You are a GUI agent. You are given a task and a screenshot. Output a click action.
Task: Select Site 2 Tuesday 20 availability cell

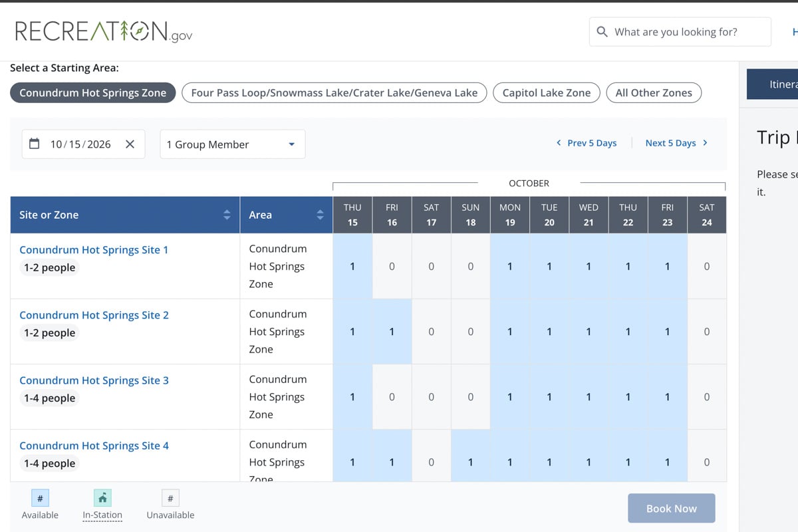click(x=549, y=332)
